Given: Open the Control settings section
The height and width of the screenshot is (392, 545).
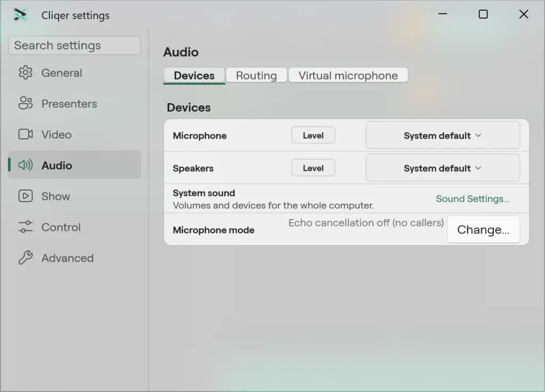Looking at the screenshot, I should point(75,227).
